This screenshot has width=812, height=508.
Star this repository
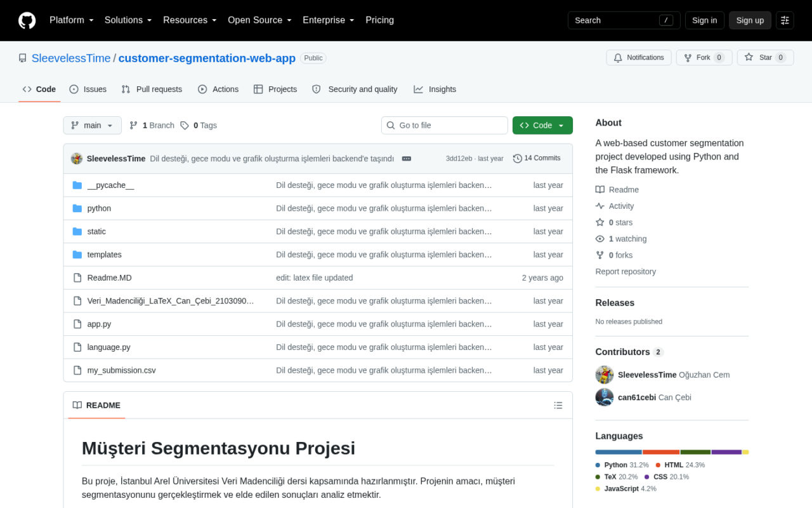click(765, 58)
